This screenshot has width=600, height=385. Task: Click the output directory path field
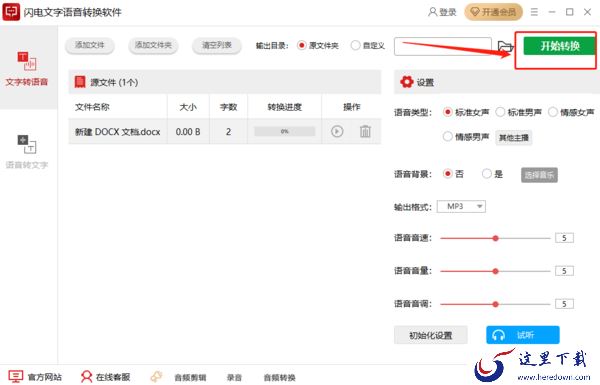443,46
